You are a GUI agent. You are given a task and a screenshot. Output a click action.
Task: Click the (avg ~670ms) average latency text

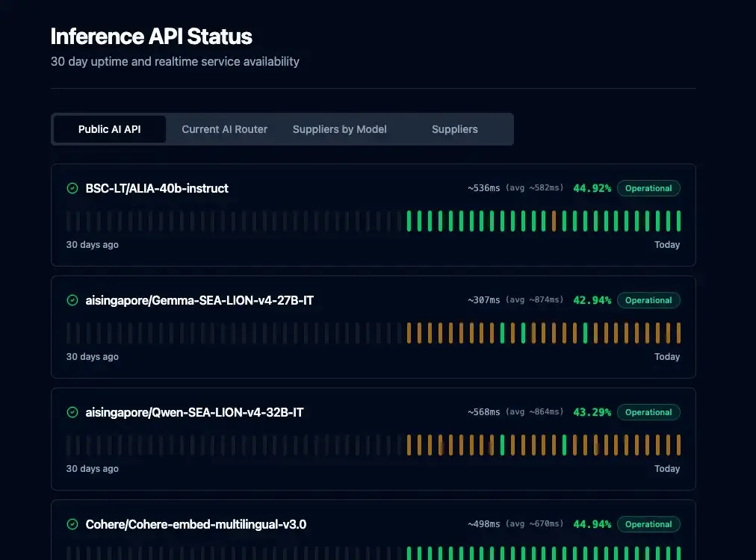click(534, 523)
